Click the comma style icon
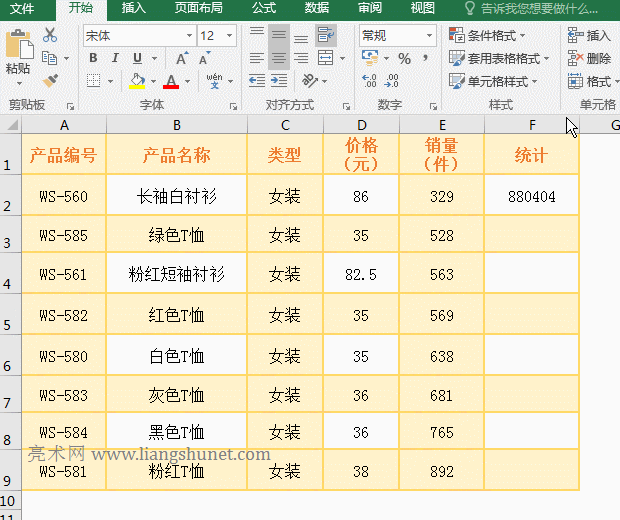The width and height of the screenshot is (620, 520). [x=426, y=59]
